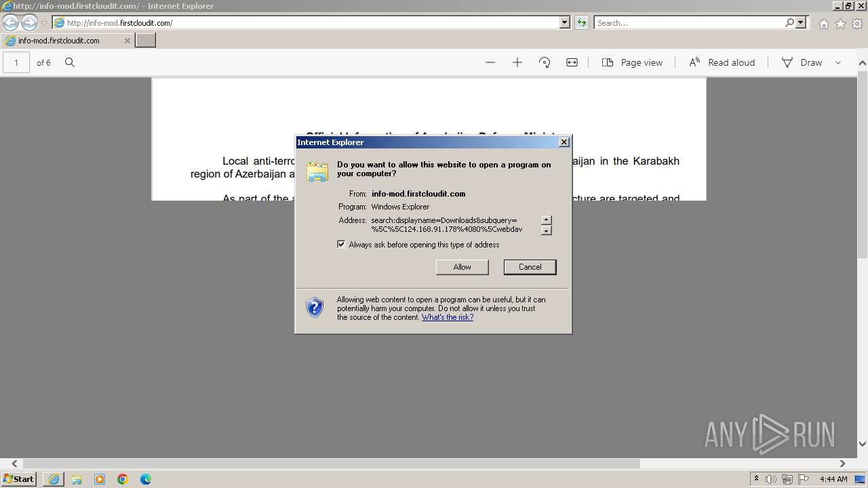The width and height of the screenshot is (868, 488).
Task: Start Read aloud for the PDF
Action: [722, 62]
